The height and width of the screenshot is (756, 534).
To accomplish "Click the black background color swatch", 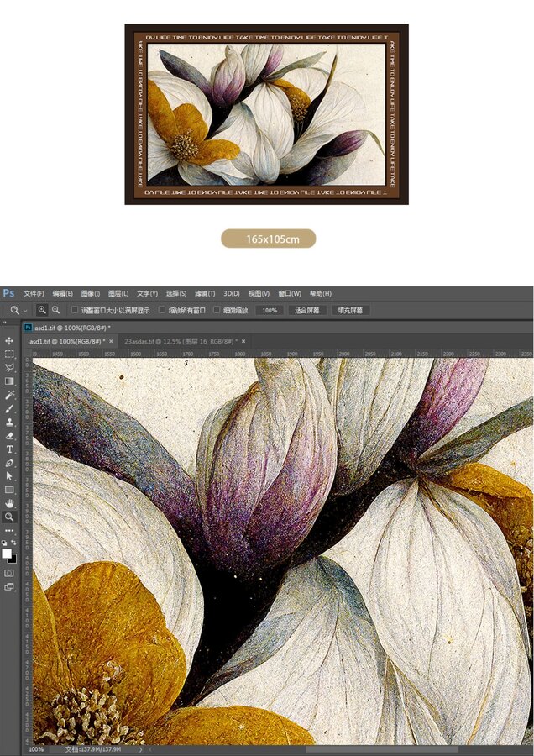I will click(x=13, y=560).
